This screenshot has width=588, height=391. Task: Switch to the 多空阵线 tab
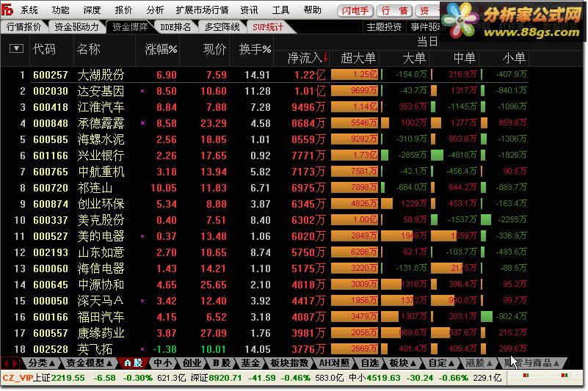point(222,27)
